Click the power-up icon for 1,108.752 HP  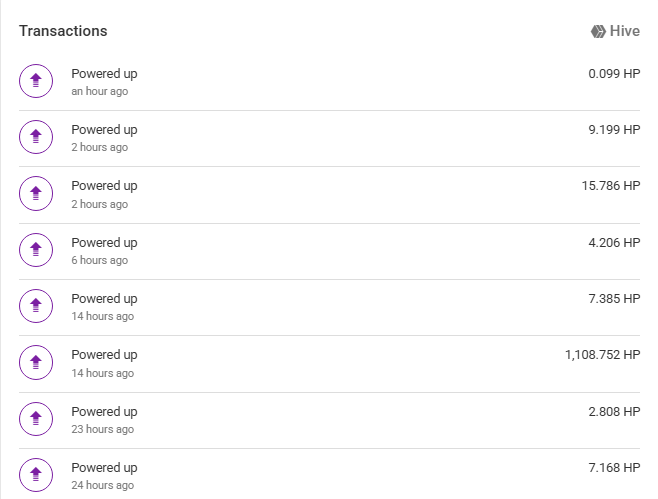36,362
